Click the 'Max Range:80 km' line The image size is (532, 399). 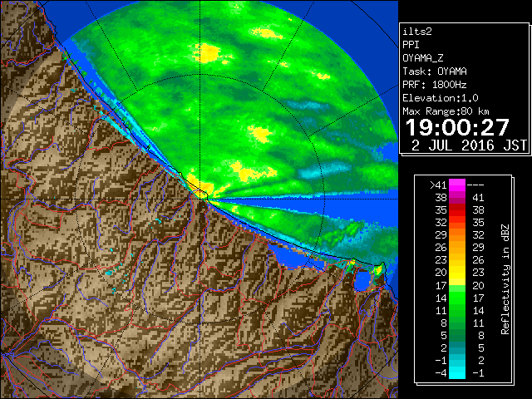pyautogui.click(x=446, y=111)
